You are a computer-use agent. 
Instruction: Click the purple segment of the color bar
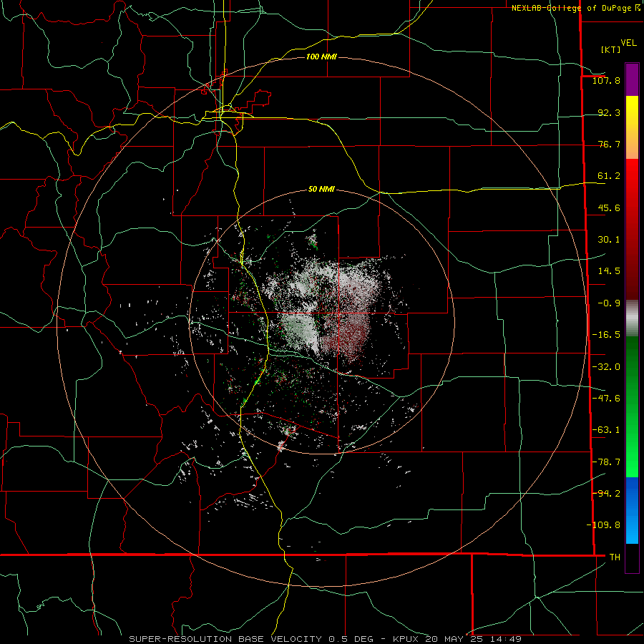point(632,80)
